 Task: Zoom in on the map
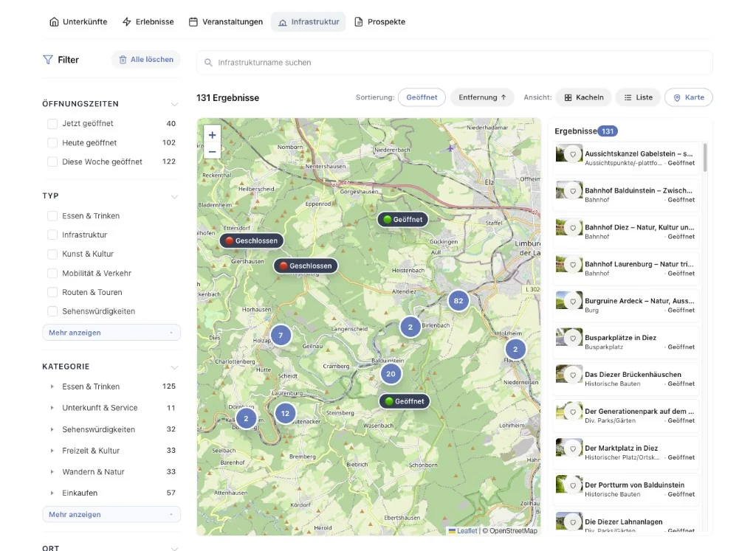click(212, 135)
